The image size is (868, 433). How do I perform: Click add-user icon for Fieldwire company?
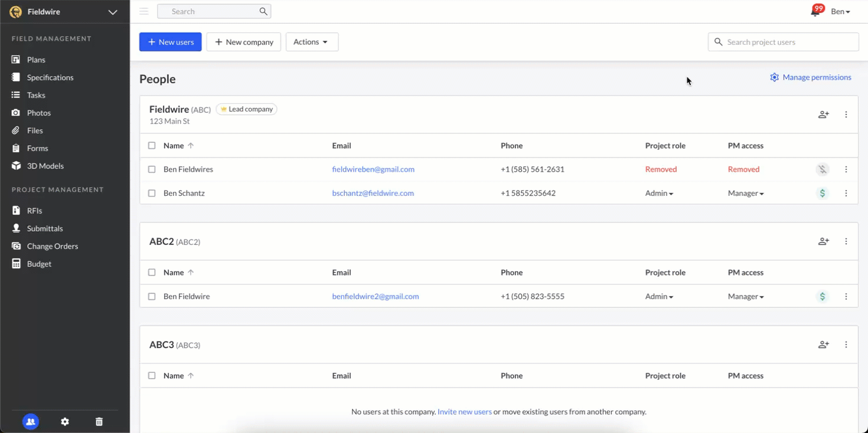(x=823, y=114)
